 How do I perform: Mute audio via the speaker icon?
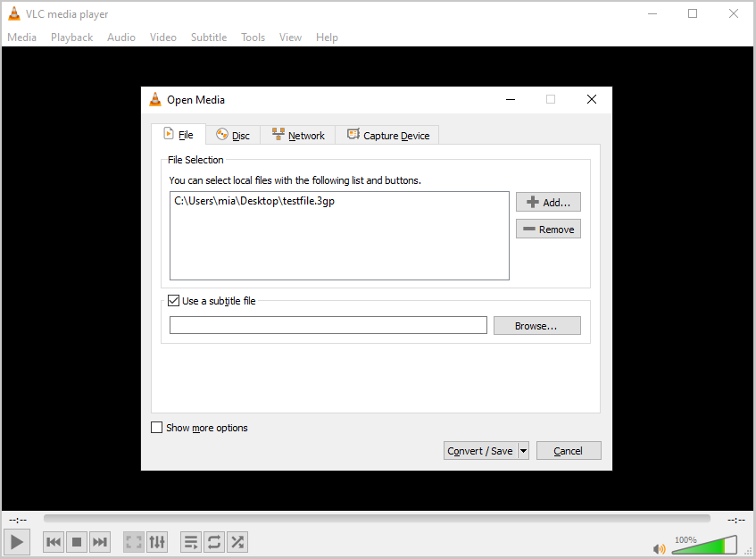tap(659, 549)
